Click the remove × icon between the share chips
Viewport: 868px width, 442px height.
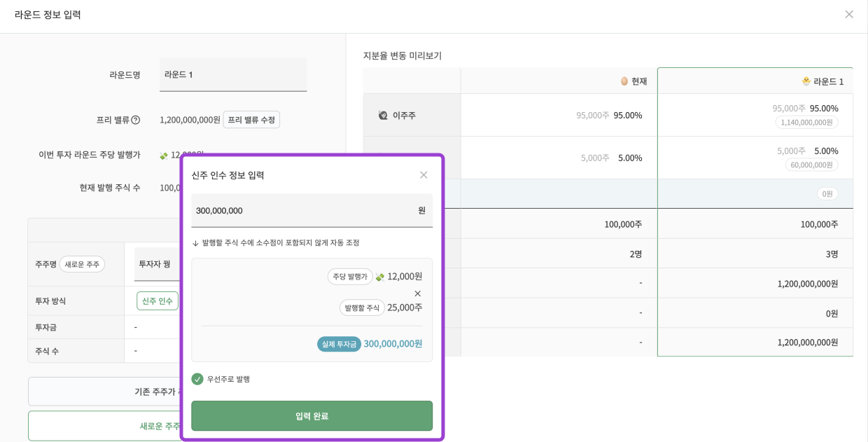point(418,293)
